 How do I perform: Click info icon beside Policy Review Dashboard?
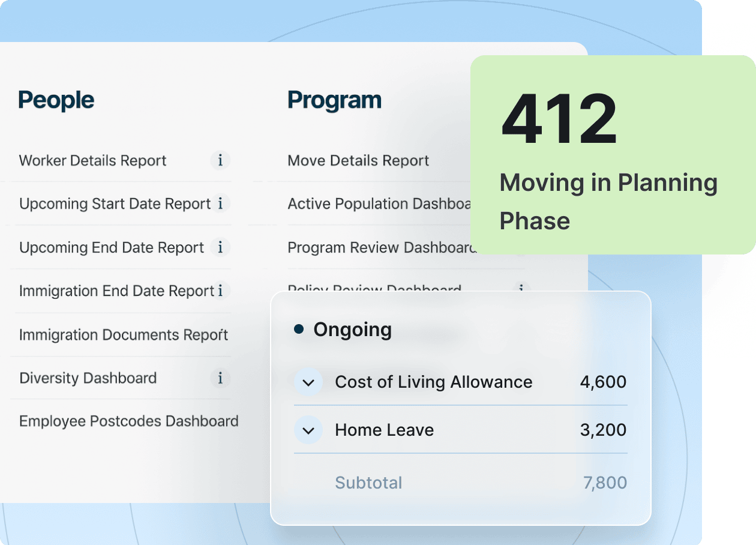[521, 289]
